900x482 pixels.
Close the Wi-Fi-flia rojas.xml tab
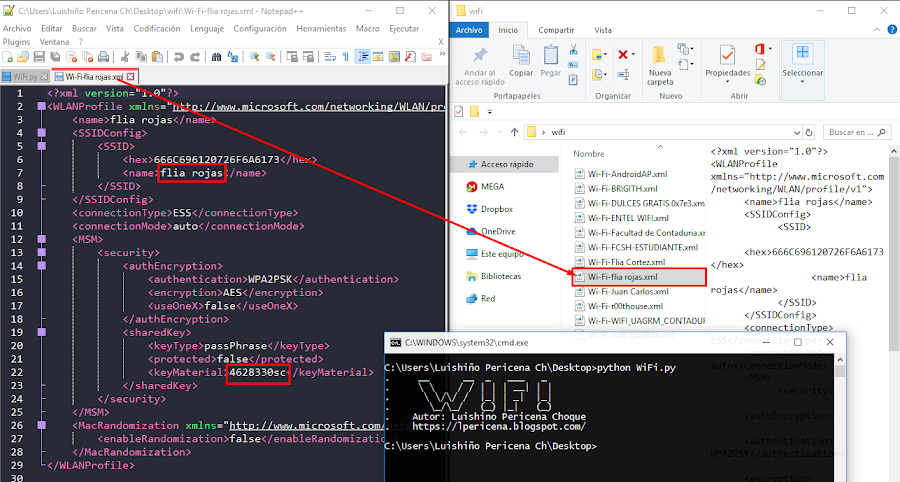tap(131, 76)
